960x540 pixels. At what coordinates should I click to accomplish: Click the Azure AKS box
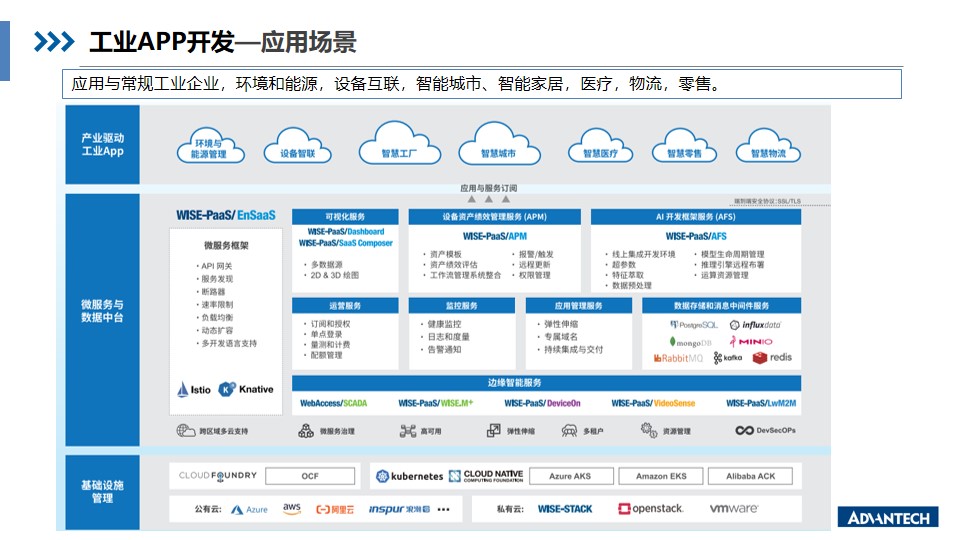click(x=571, y=476)
